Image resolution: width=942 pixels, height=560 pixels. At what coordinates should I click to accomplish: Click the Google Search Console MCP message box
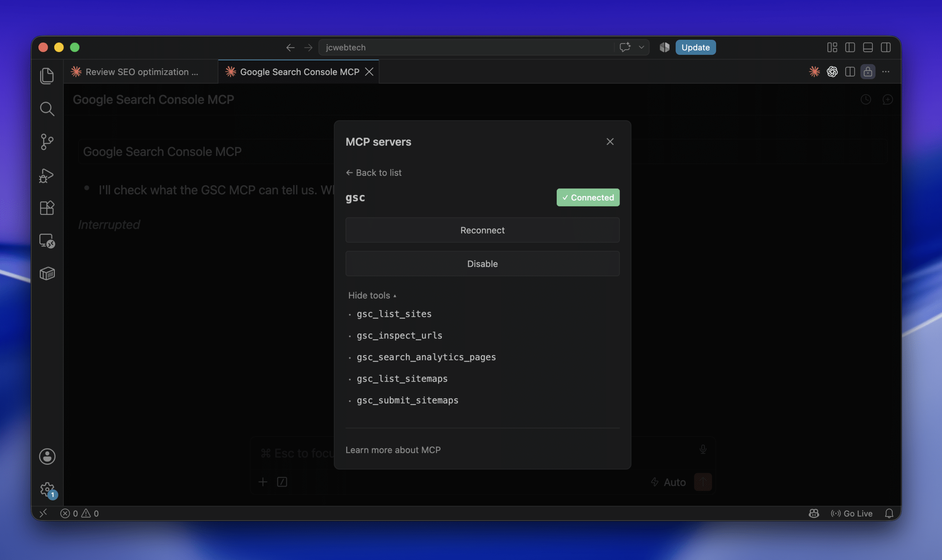pyautogui.click(x=483, y=151)
